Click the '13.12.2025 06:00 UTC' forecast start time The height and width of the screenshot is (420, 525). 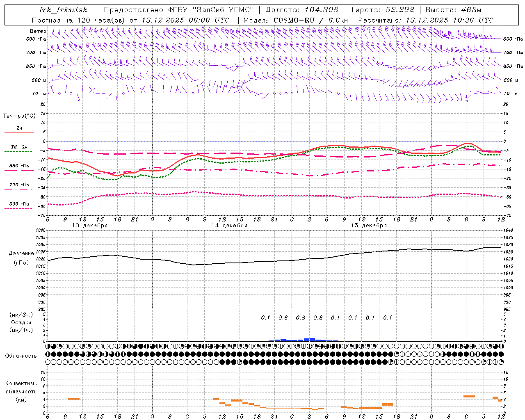click(x=185, y=20)
